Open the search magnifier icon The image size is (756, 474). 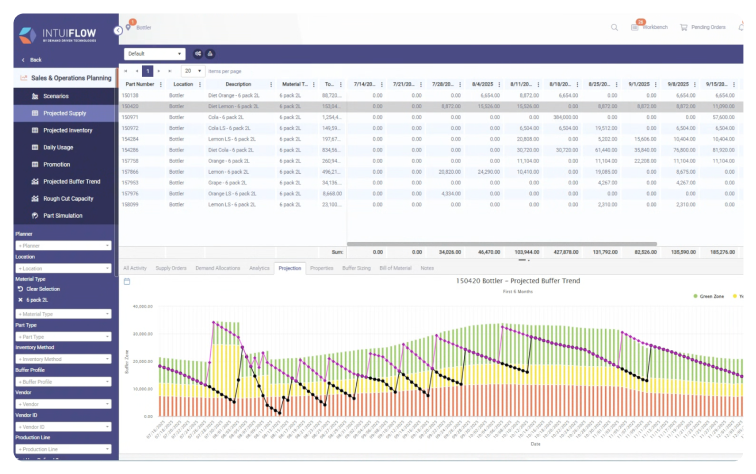coord(614,27)
